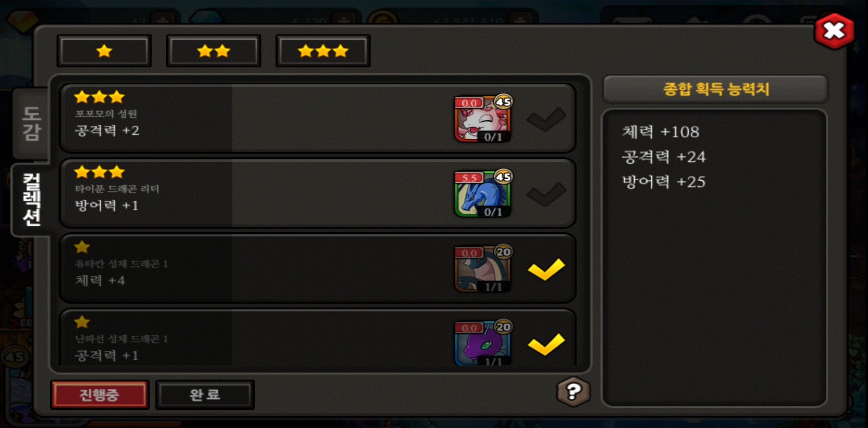Choose the purple dragon portrait icon
Viewport: 868px width, 428px height.
click(x=482, y=343)
